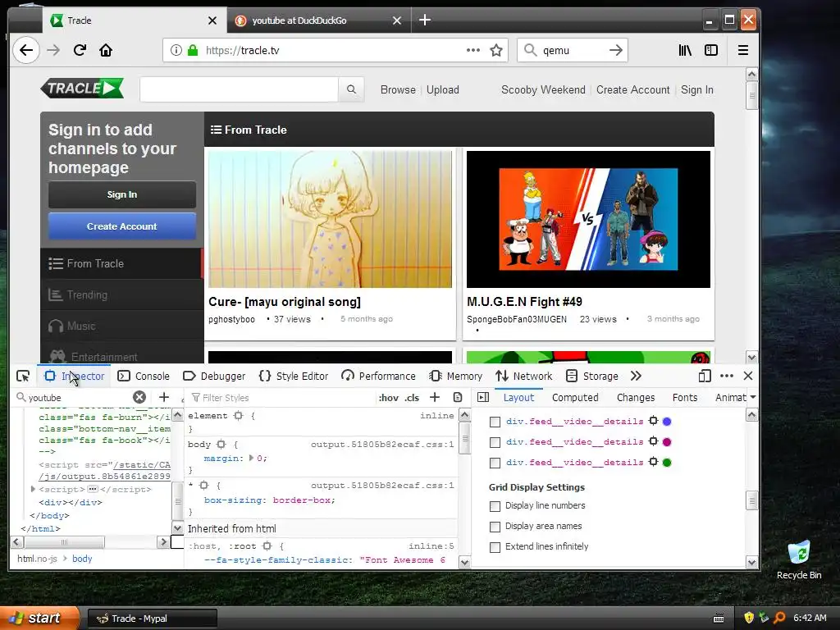Enable Display line numbers

495,506
